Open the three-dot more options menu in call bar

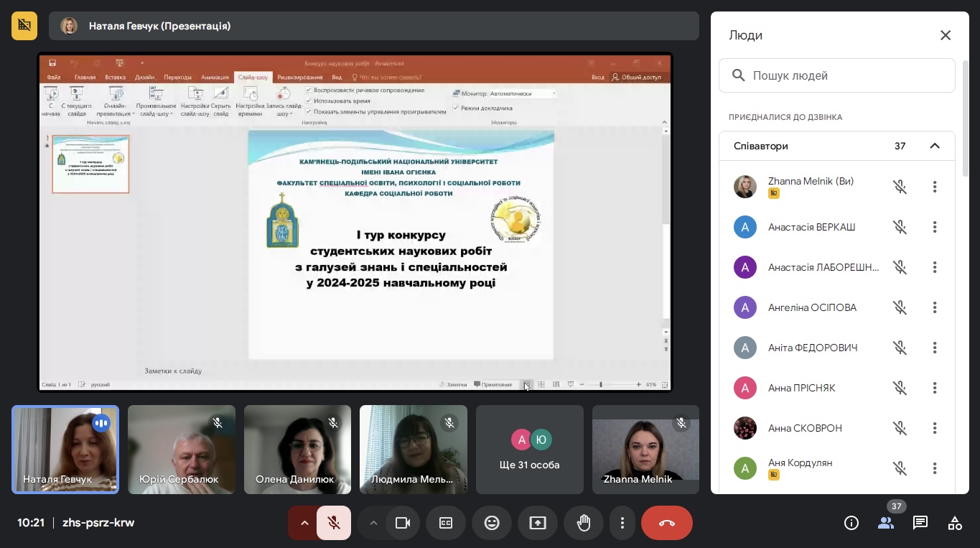622,523
